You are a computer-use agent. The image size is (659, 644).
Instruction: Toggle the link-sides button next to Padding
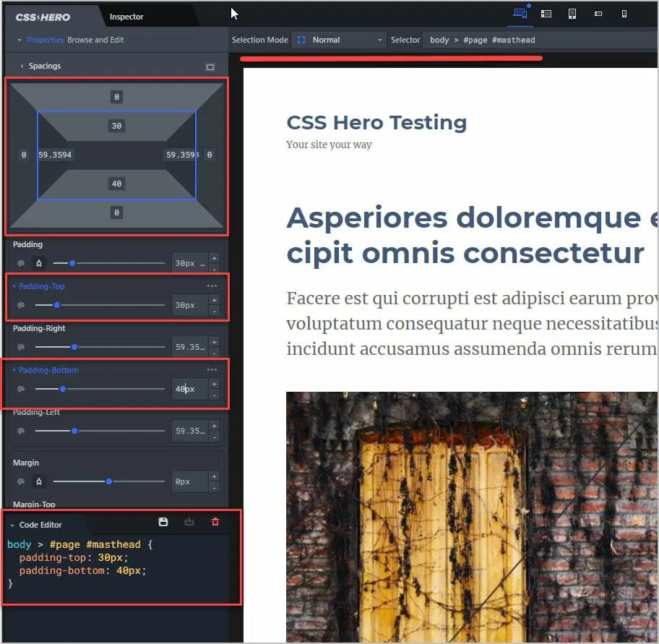39,264
